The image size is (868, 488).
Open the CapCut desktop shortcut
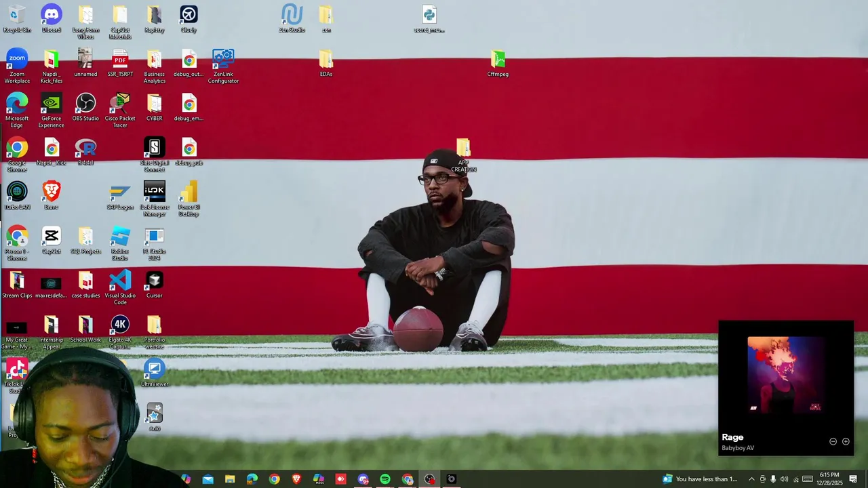click(x=52, y=240)
